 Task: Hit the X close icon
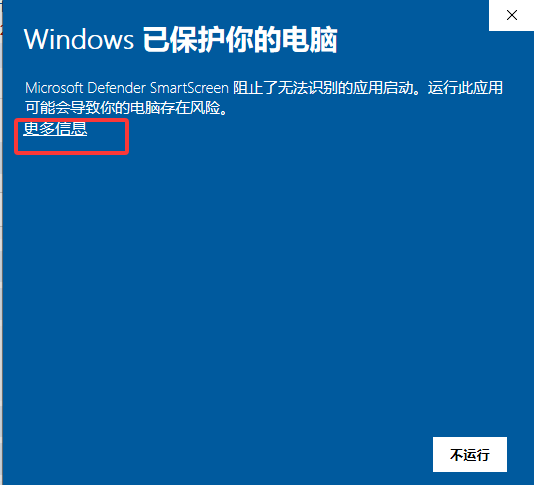512,15
